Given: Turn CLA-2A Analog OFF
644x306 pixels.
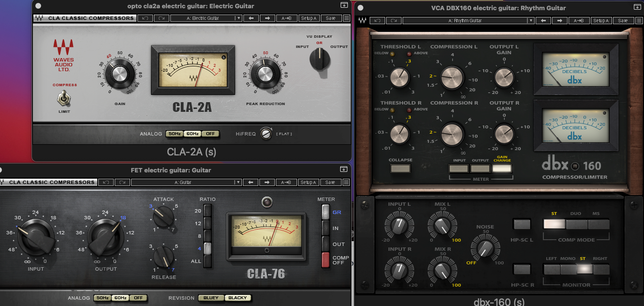Looking at the screenshot, I should [210, 134].
